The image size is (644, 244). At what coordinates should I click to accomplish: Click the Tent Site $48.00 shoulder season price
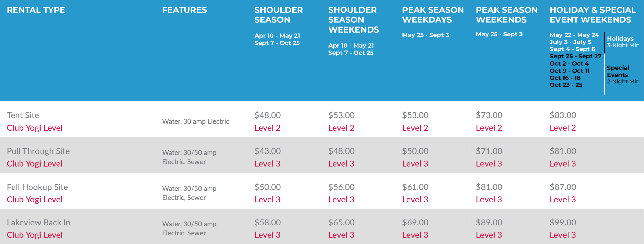267,115
